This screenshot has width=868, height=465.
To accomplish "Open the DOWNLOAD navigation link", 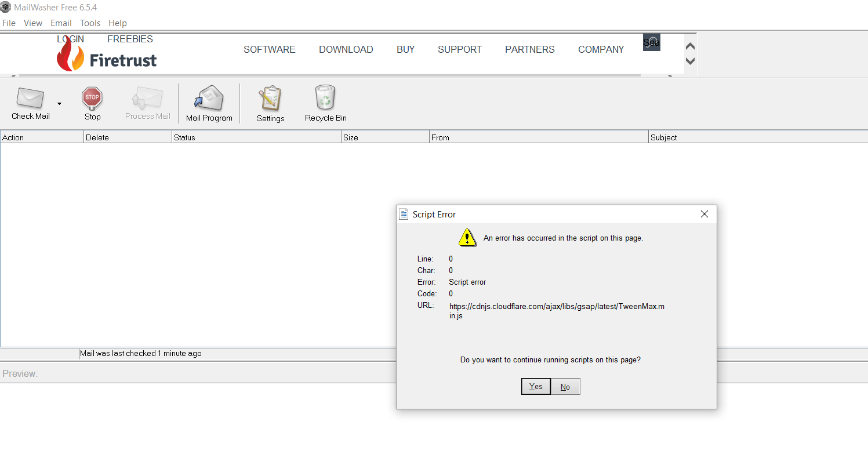I will [346, 50].
